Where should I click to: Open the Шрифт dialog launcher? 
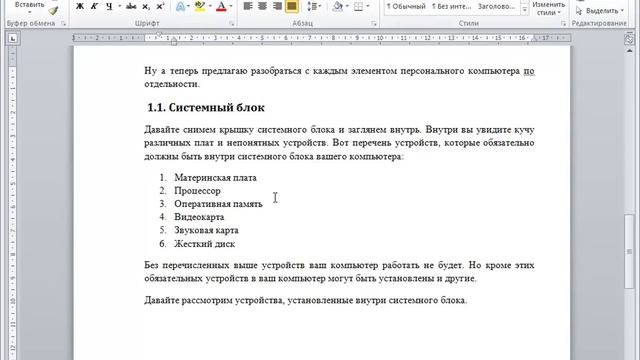click(x=231, y=24)
